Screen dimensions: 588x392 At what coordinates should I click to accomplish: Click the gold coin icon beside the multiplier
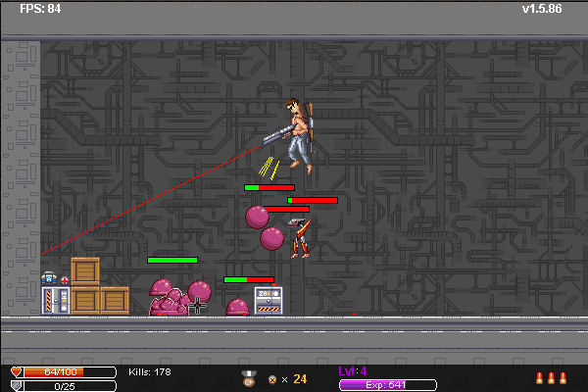click(272, 380)
